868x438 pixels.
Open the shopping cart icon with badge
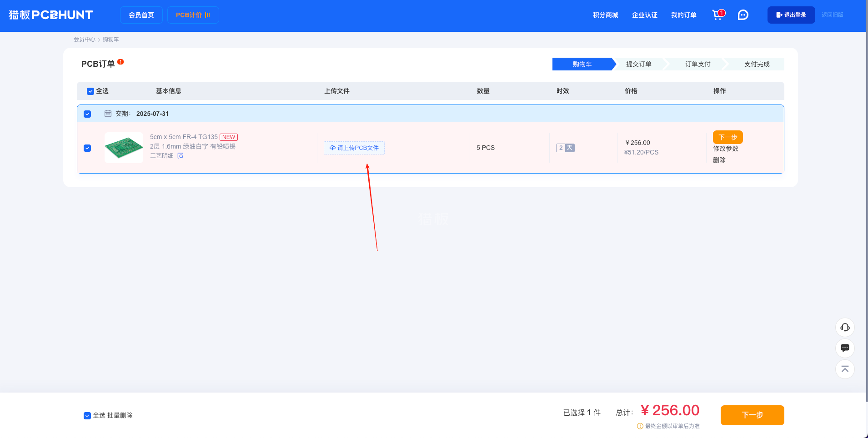coord(717,15)
